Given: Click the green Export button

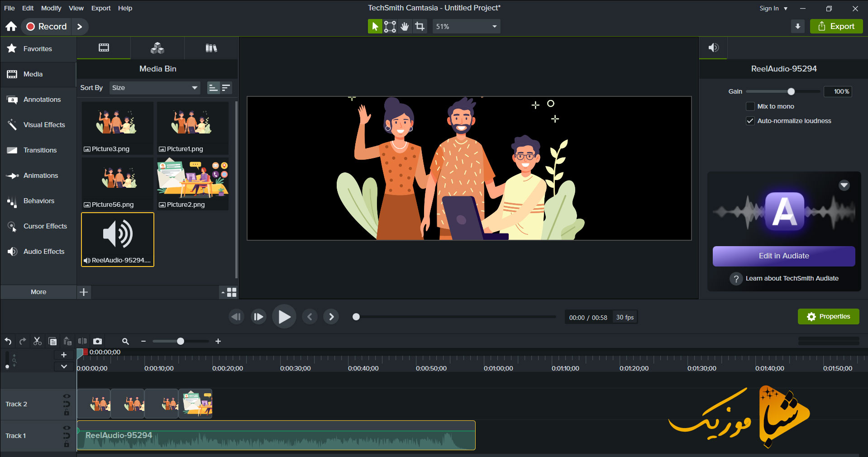Looking at the screenshot, I should pyautogui.click(x=836, y=26).
